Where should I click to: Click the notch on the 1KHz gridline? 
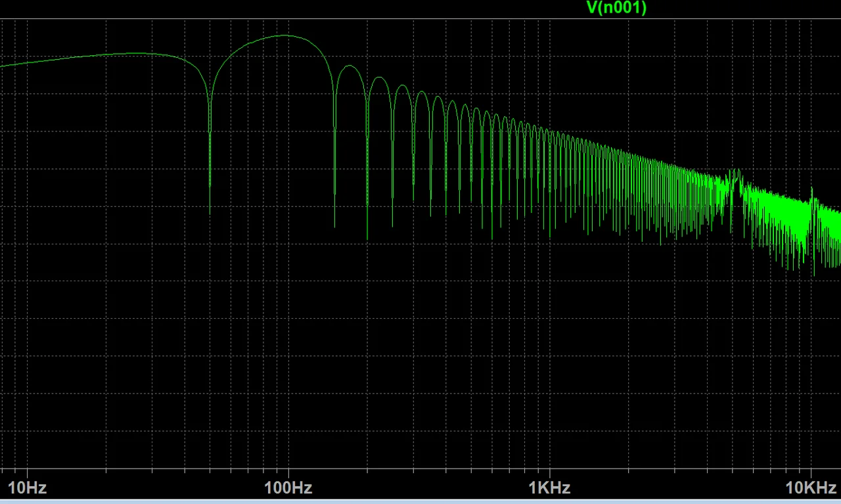549,230
